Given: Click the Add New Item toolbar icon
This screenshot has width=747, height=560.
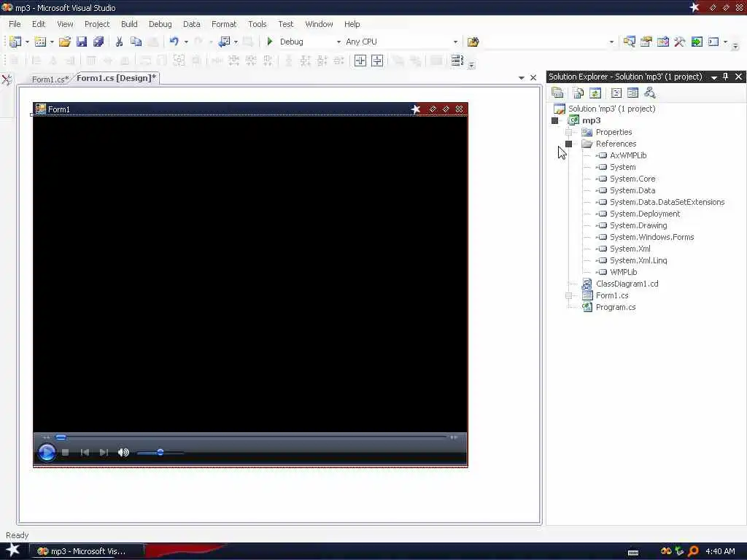Looking at the screenshot, I should point(41,42).
